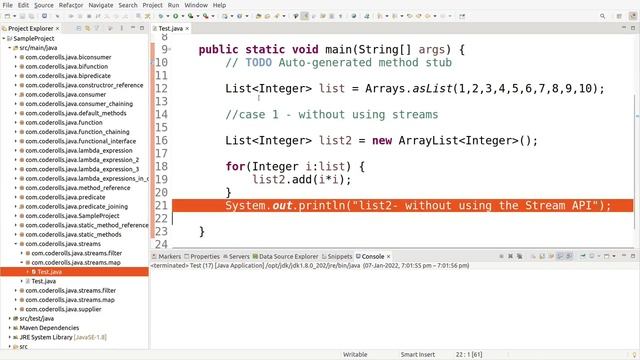
Task: Open the File menu
Action: click(x=7, y=5)
